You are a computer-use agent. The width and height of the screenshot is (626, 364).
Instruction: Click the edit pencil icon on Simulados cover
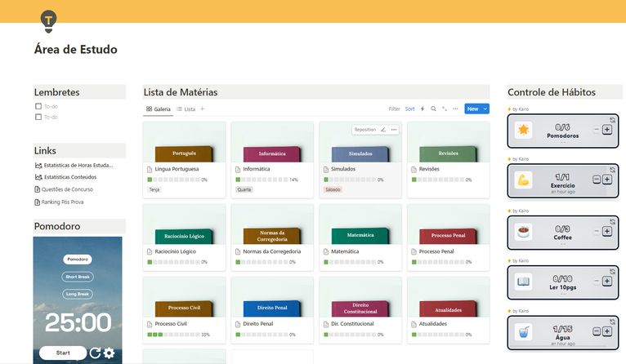(x=382, y=130)
